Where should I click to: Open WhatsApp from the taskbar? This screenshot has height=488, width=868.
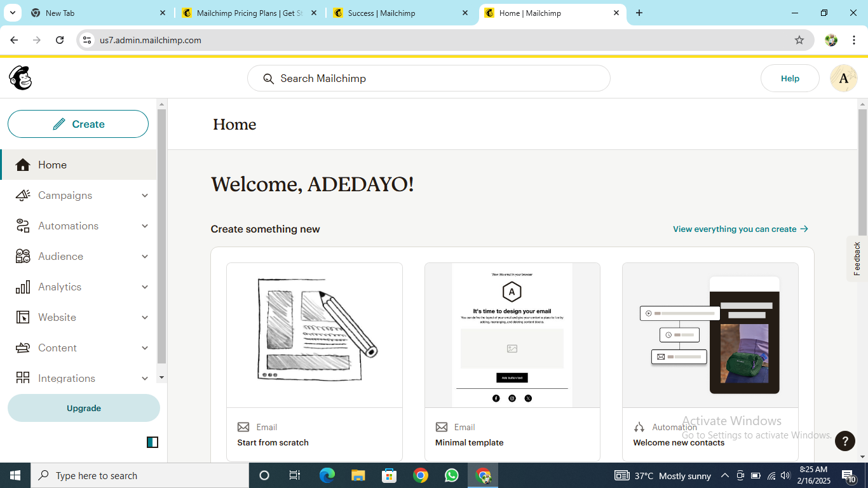452,475
